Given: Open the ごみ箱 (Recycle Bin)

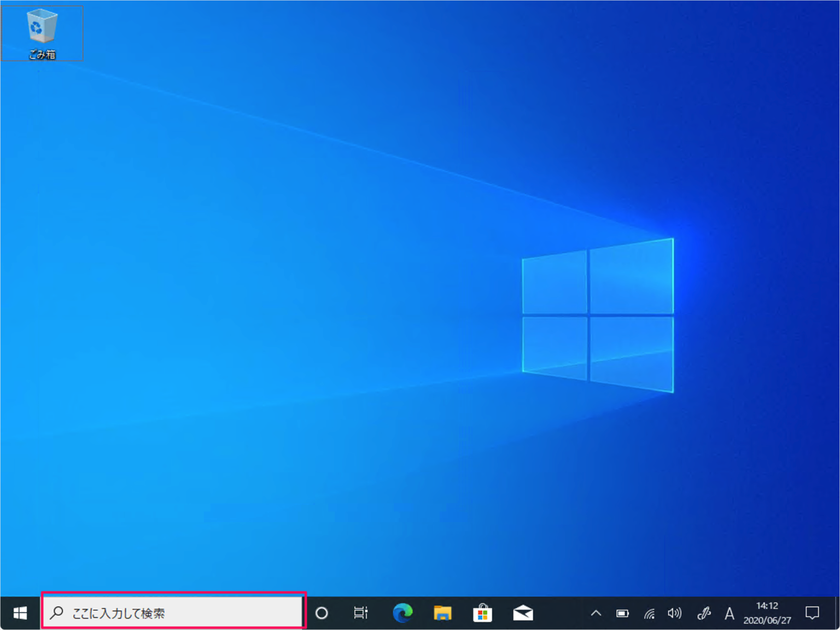Looking at the screenshot, I should pyautogui.click(x=42, y=27).
